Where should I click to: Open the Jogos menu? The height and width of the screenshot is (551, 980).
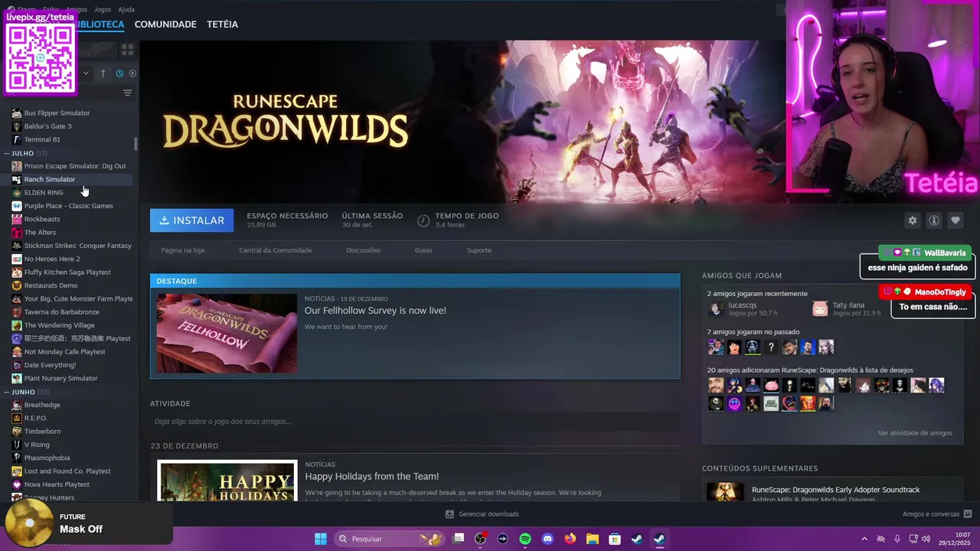click(103, 9)
